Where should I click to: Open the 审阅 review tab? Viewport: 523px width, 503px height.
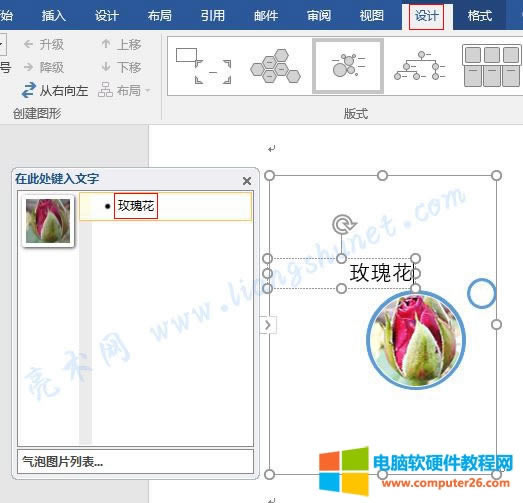click(319, 16)
